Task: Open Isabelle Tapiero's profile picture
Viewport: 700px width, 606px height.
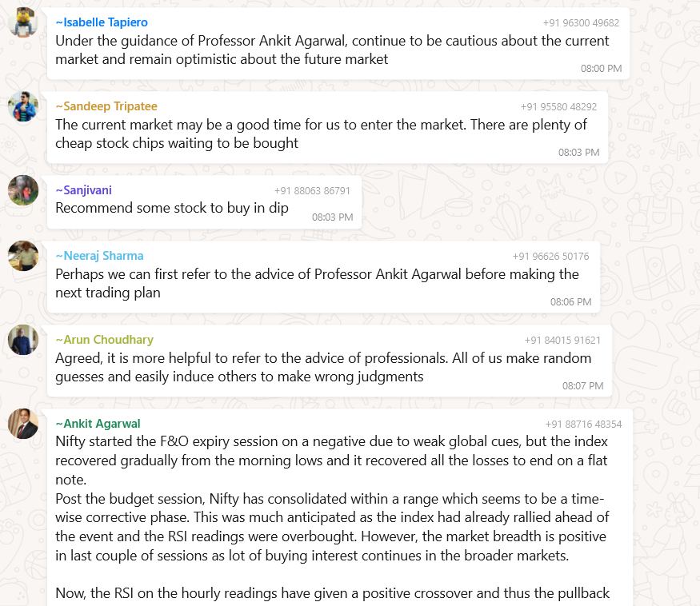Action: coord(23,22)
